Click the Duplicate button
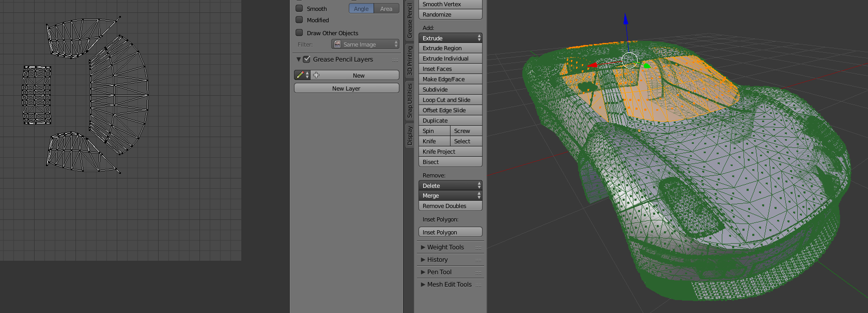Viewport: 868px width, 313px height. click(x=450, y=121)
